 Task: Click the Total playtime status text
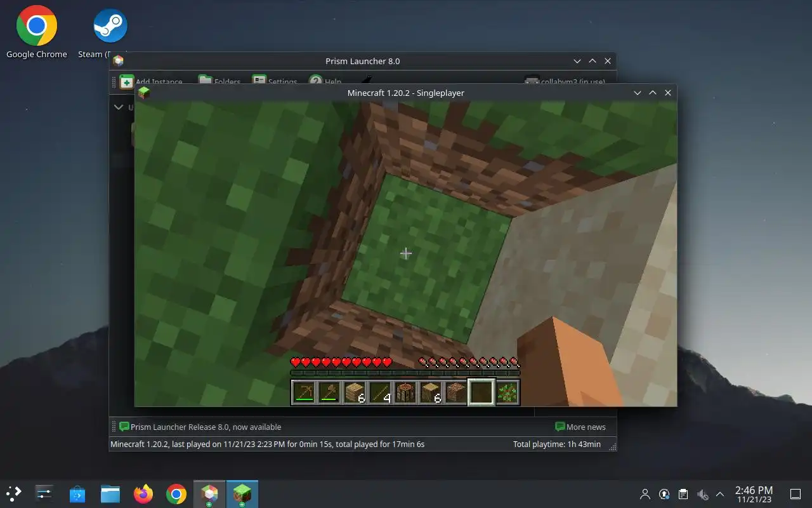click(557, 444)
